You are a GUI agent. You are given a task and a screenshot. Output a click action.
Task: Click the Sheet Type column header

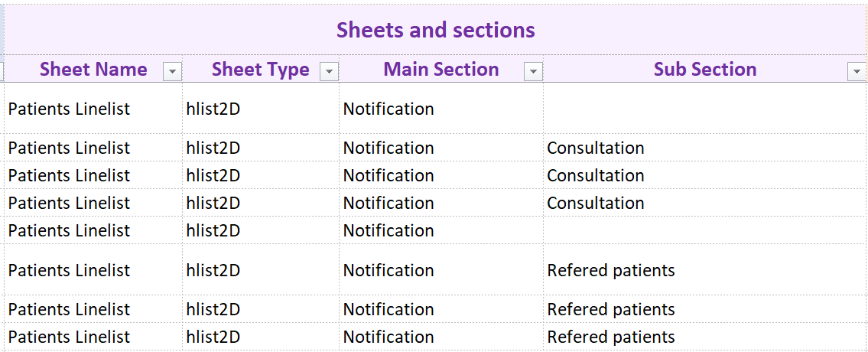pyautogui.click(x=260, y=70)
